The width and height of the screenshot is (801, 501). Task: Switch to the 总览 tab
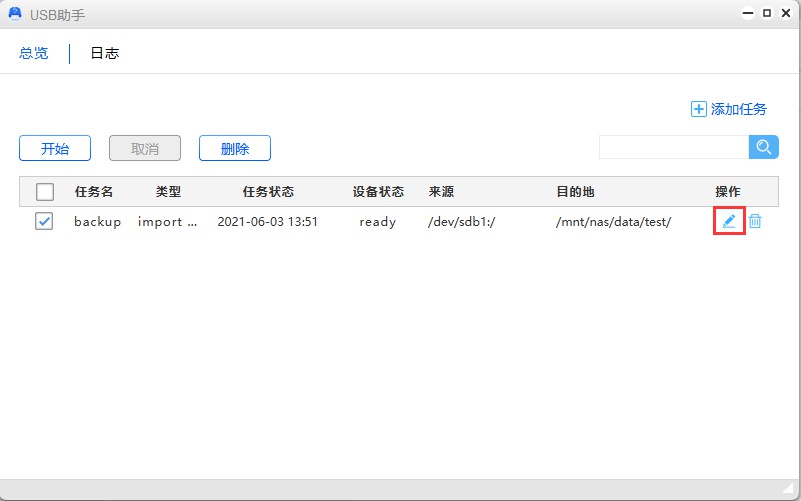point(34,54)
